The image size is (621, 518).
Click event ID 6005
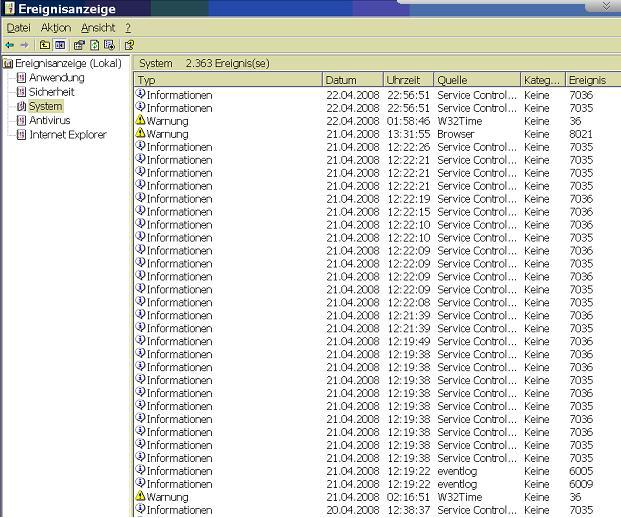coord(581,471)
